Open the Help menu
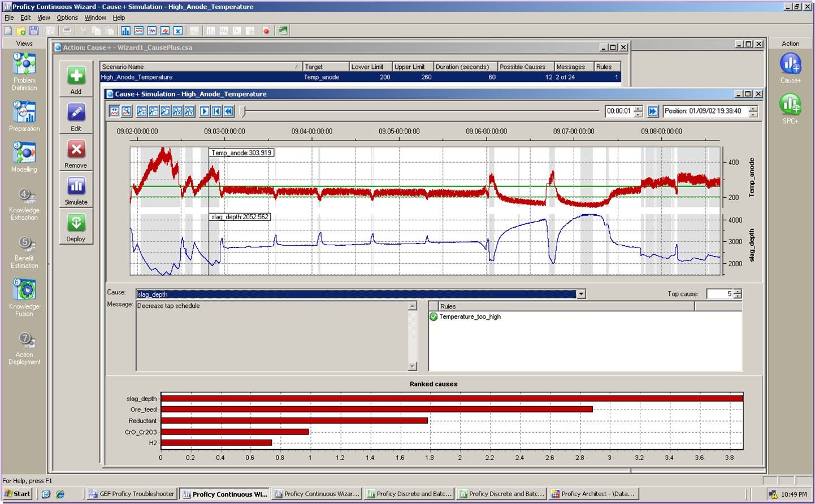 119,18
